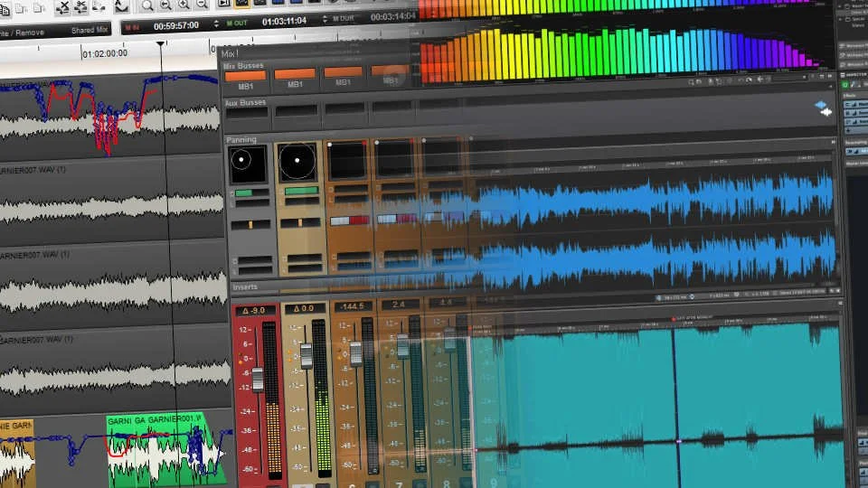Click the second channel's orange pan slider
868x488 pixels.
[300, 223]
